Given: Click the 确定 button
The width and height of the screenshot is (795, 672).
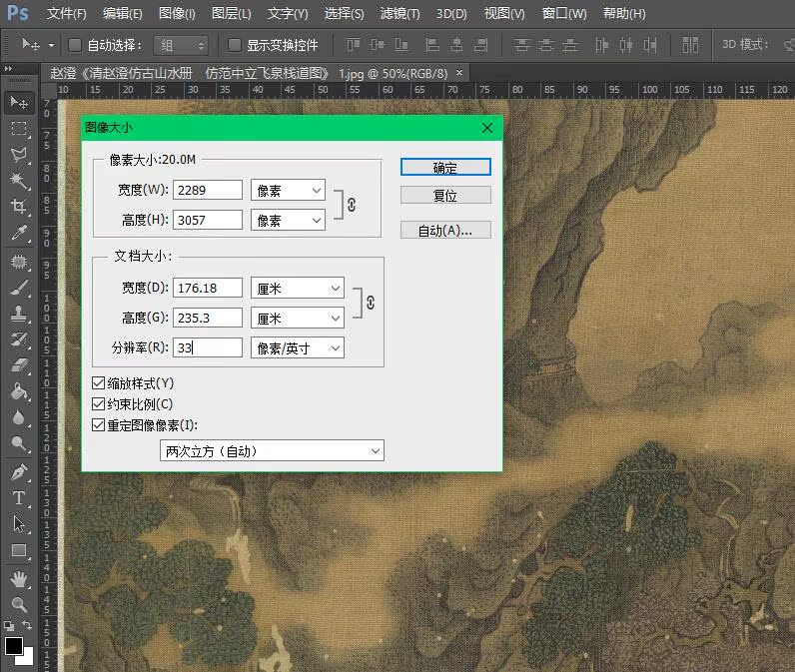Looking at the screenshot, I should 445,167.
